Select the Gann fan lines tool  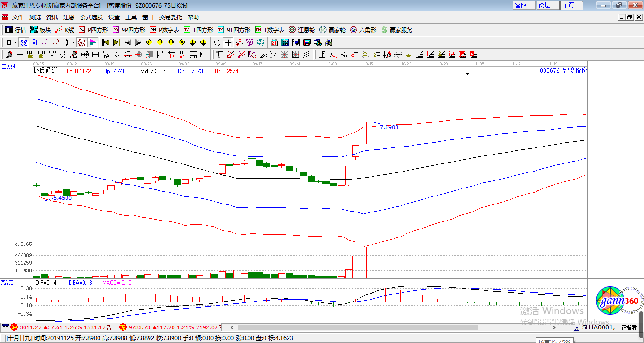tap(230, 55)
